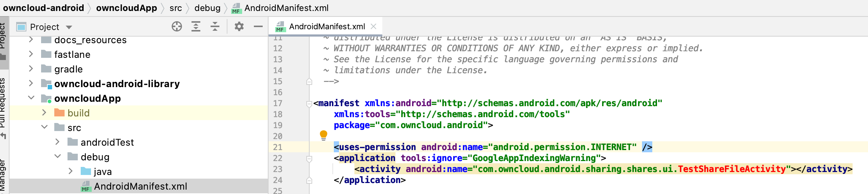Click the closing application tag on line 24
The width and height of the screenshot is (868, 194).
click(370, 180)
